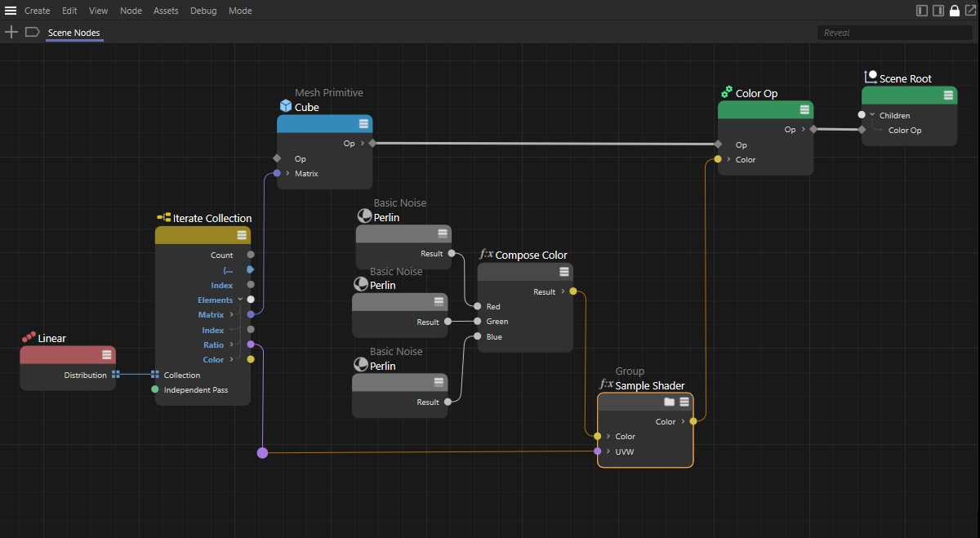Screen dimensions: 980x538
Task: Open the Sample Shader group folder icon
Action: point(670,402)
